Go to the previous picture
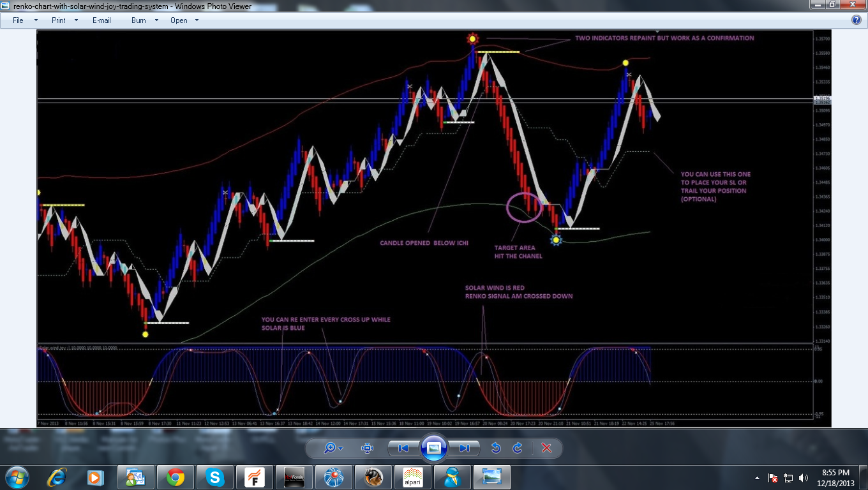Viewport: 868px width, 490px height. (403, 448)
